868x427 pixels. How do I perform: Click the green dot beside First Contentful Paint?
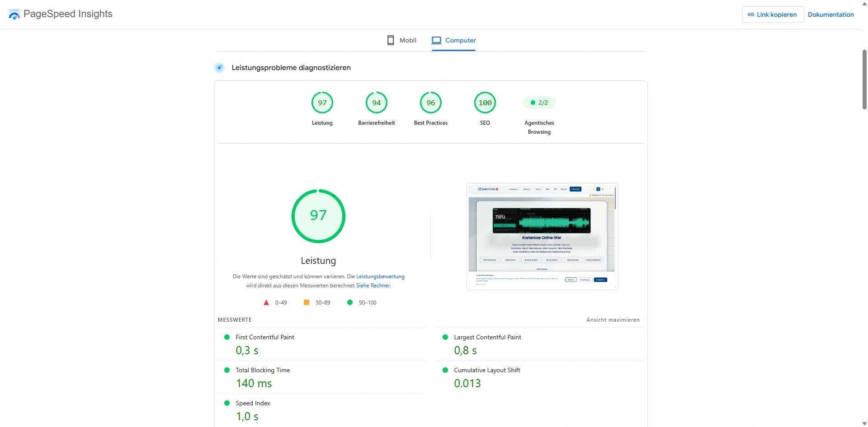tap(227, 337)
